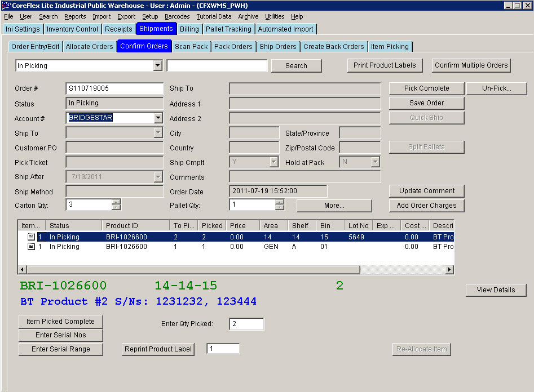Select the item row with Area GEN
The image size is (534, 392).
click(x=236, y=246)
